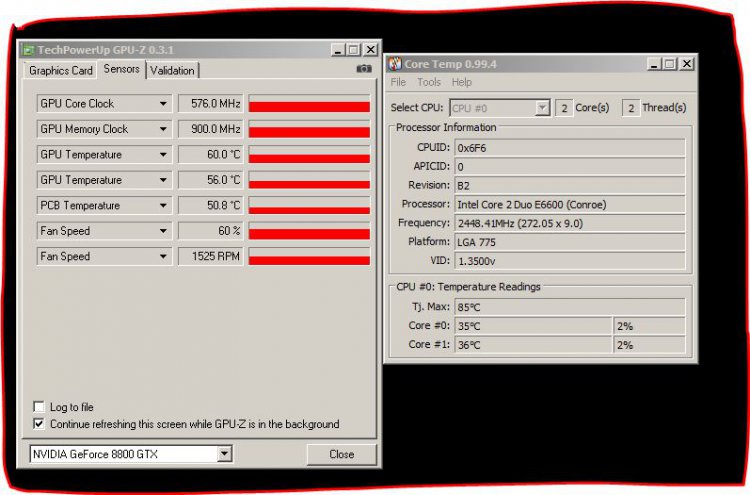Click the Core #0 load 2% field
This screenshot has height=495, width=750.
649,326
